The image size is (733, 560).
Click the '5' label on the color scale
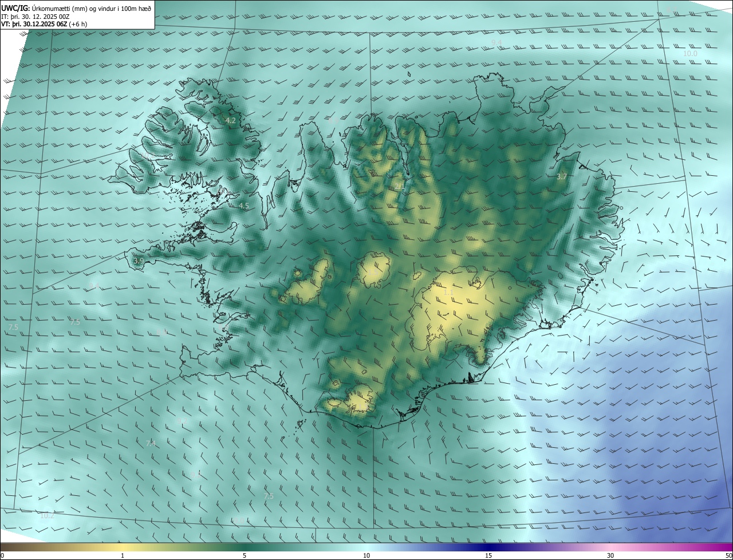click(245, 555)
